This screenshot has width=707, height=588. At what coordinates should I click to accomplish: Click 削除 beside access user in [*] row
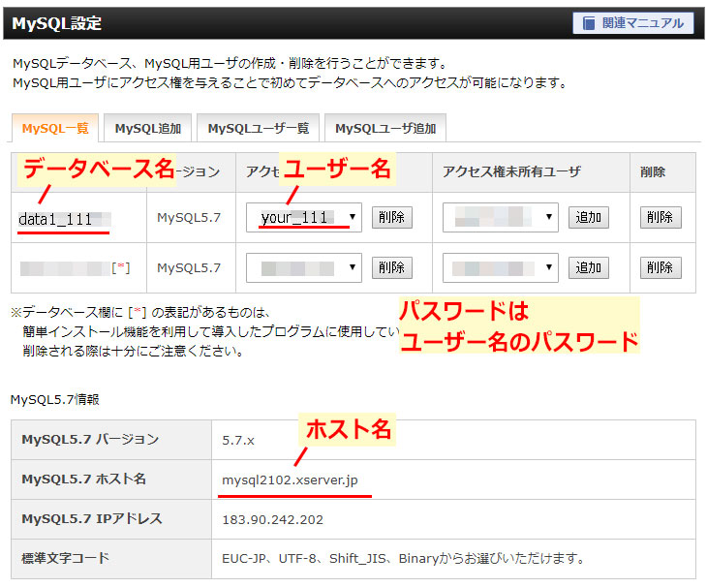pyautogui.click(x=392, y=268)
